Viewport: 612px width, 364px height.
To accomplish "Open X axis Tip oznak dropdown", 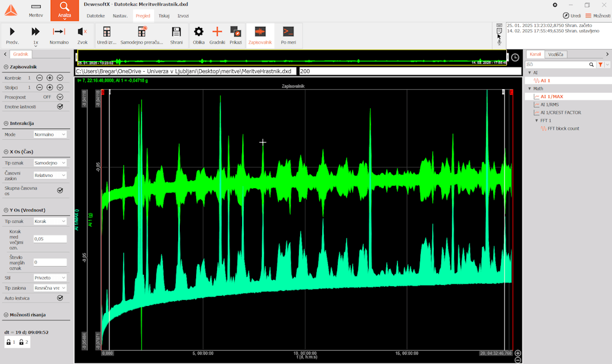I will coord(50,163).
